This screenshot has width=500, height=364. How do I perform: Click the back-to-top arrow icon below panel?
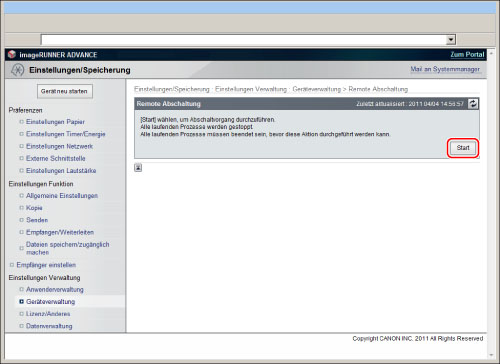point(138,168)
